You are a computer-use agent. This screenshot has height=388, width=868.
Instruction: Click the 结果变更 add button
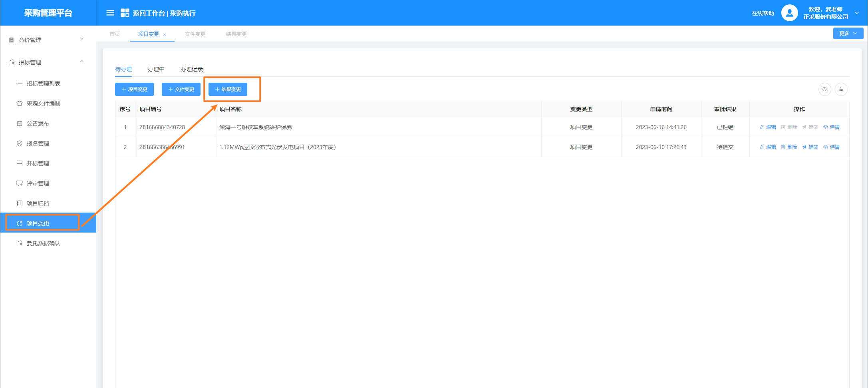[228, 90]
